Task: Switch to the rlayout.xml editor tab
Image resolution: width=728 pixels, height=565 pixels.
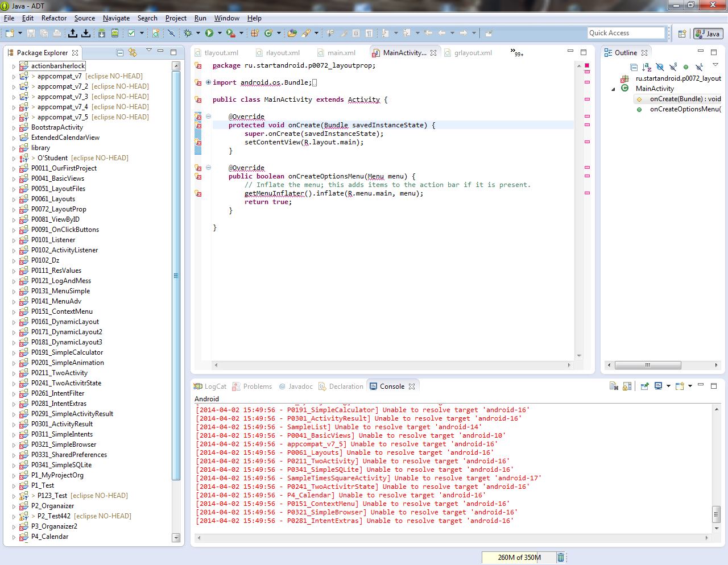Action: point(278,53)
